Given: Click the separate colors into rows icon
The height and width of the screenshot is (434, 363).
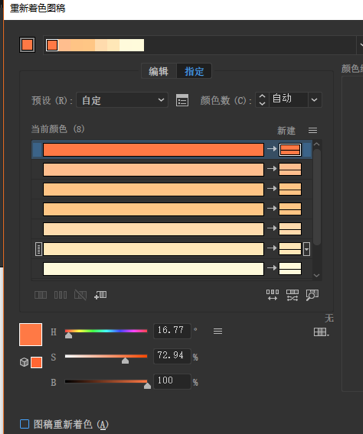Looking at the screenshot, I should point(60,295).
